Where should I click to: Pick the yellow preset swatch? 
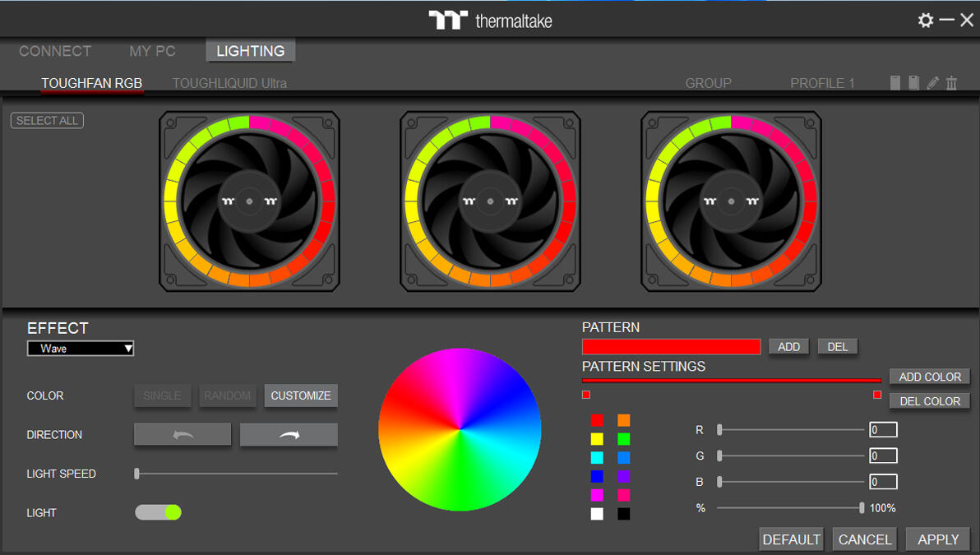tap(597, 439)
